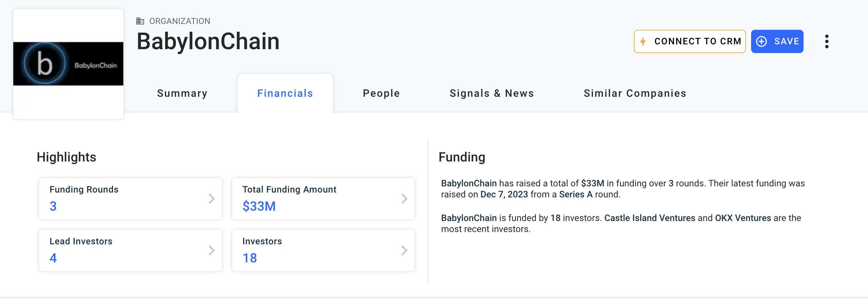Viewport: 868px width, 299px height.
Task: Select the Financials tab
Action: pos(285,93)
